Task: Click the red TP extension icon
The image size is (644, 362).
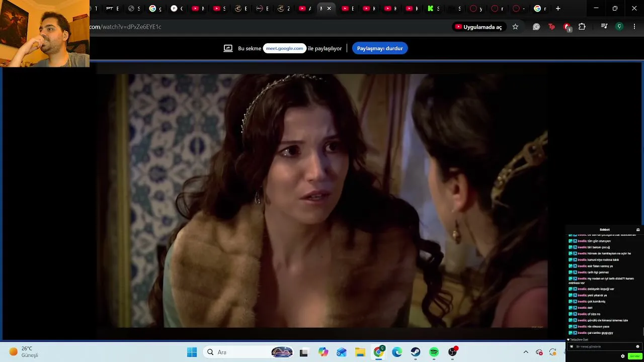Action: click(551, 27)
